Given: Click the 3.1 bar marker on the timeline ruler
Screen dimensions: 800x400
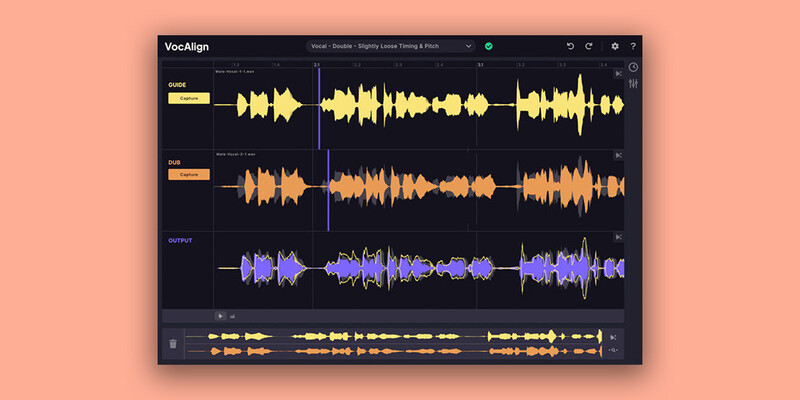Looking at the screenshot, I should [480, 65].
